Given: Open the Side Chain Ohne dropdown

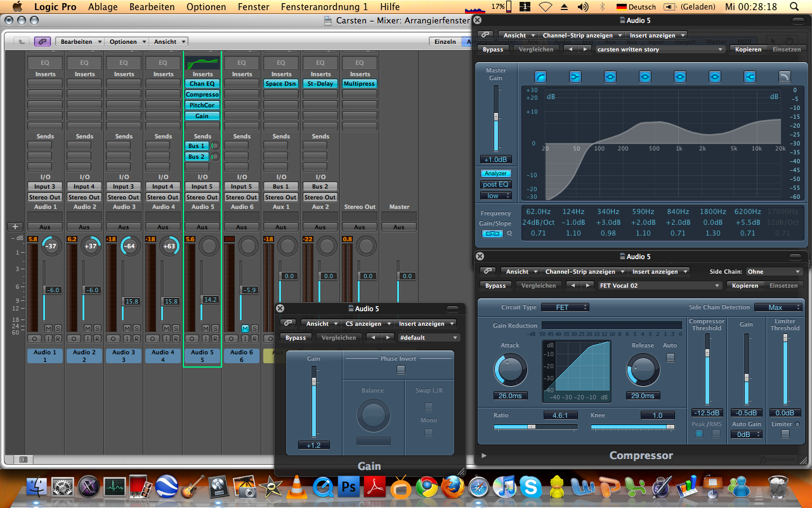Looking at the screenshot, I should (x=773, y=271).
